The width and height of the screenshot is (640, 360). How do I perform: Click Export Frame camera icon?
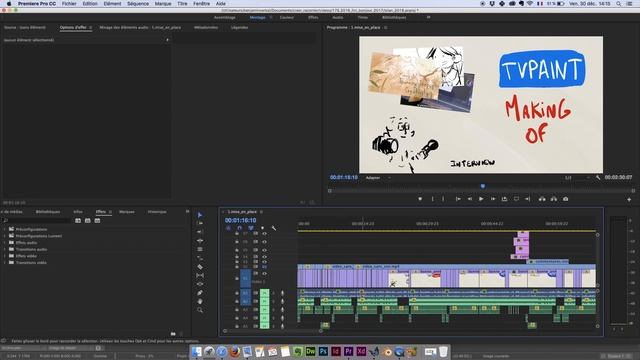pos(565,199)
